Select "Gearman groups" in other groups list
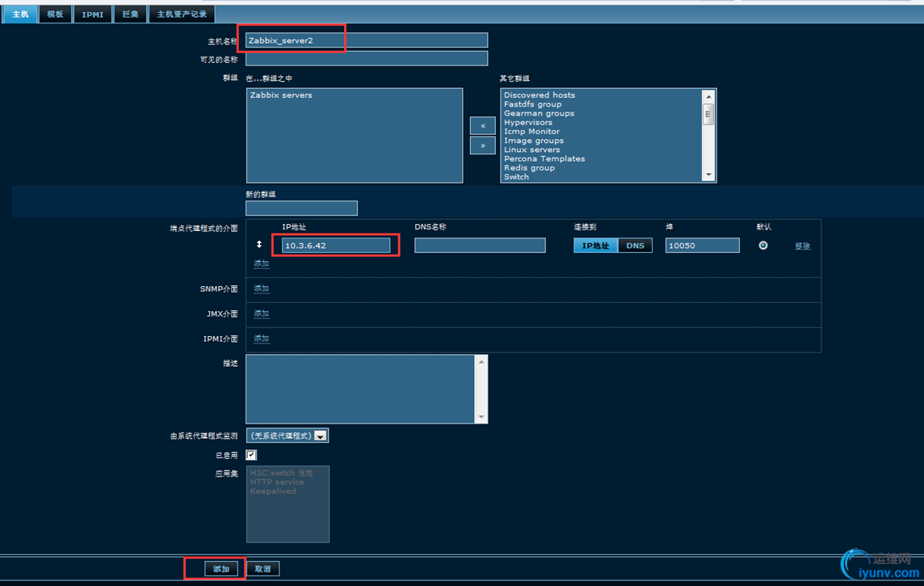This screenshot has height=586, width=924. (x=540, y=113)
